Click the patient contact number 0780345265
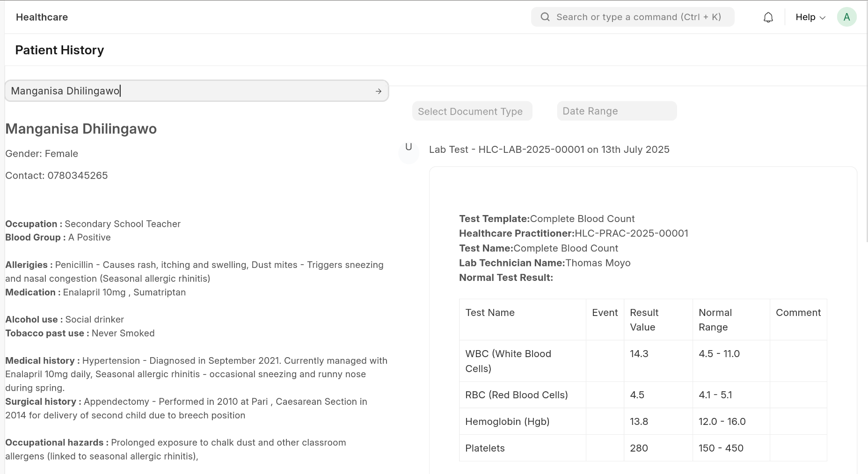This screenshot has height=474, width=868. click(x=77, y=176)
